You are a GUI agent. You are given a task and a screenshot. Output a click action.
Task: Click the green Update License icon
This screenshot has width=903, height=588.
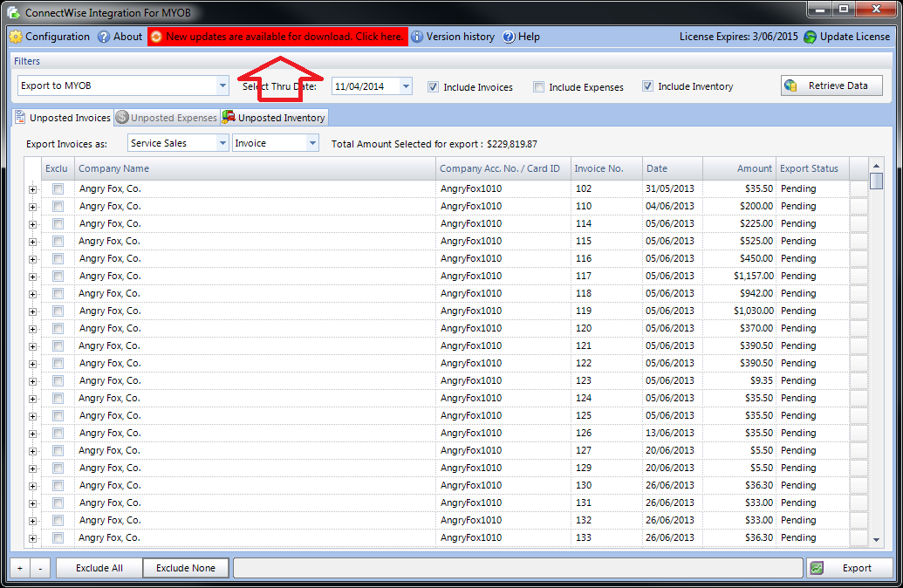(810, 37)
